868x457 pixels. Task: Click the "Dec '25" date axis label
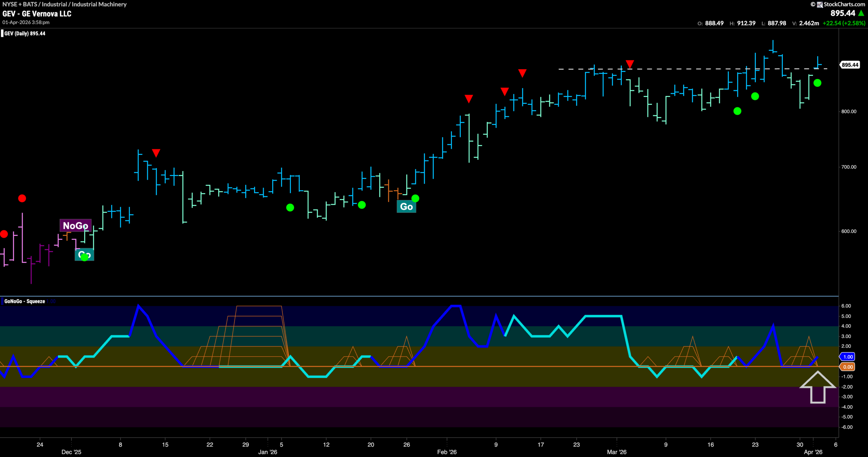pos(71,452)
